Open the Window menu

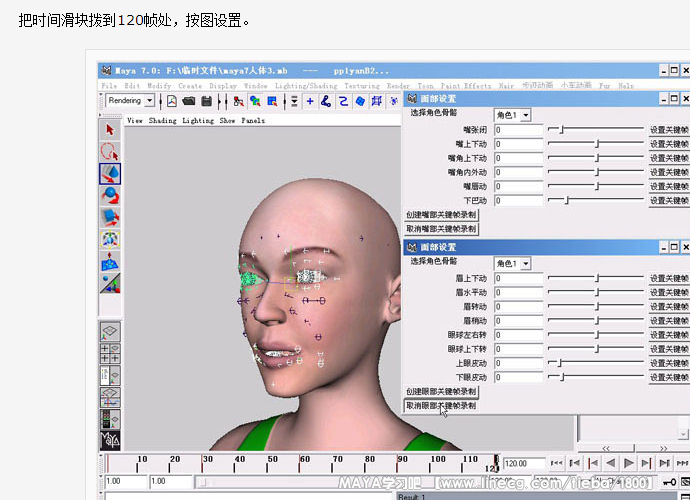256,86
